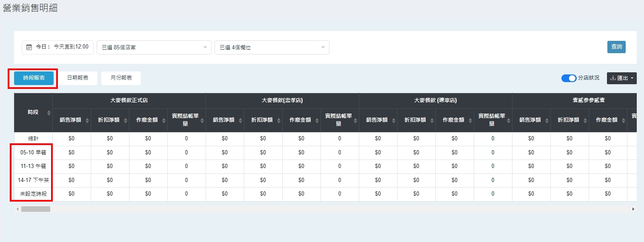
Task: Sort 大麥餐飲(忠孝店) 實際結帳單量 column
Action: [355, 120]
